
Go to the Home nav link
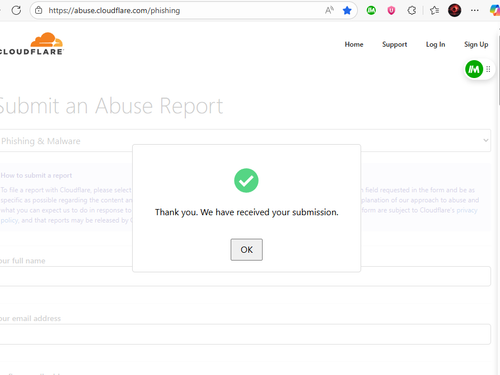click(x=354, y=44)
